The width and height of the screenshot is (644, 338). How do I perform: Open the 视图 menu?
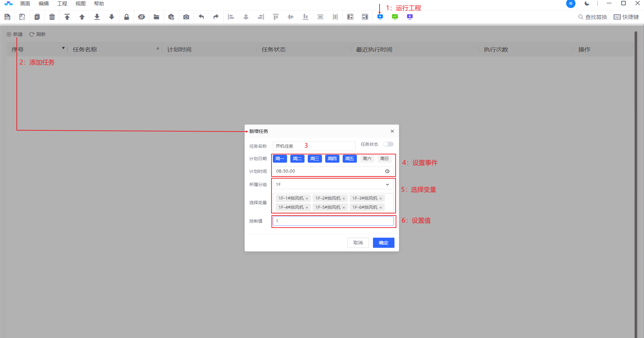(x=81, y=4)
